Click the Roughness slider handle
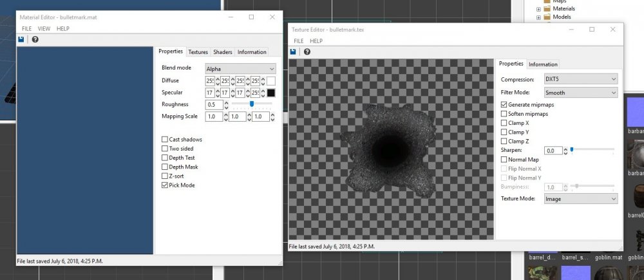 (252, 104)
